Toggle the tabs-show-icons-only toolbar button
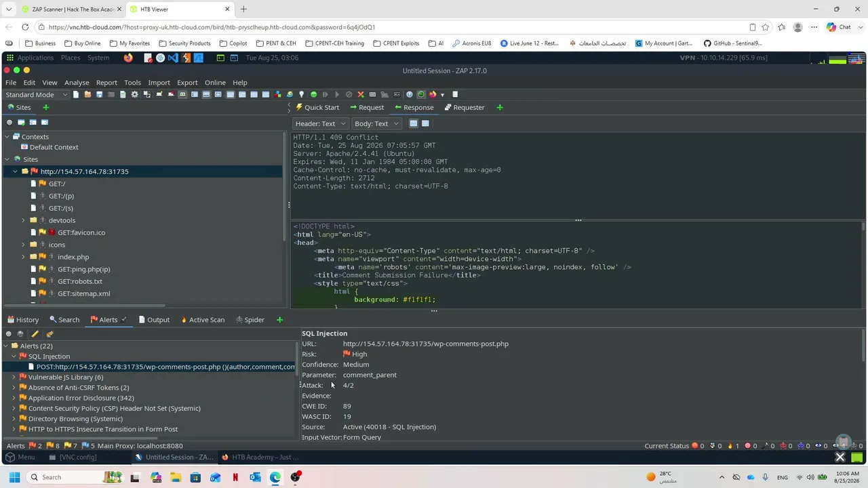This screenshot has width=868, height=488. 182,94
